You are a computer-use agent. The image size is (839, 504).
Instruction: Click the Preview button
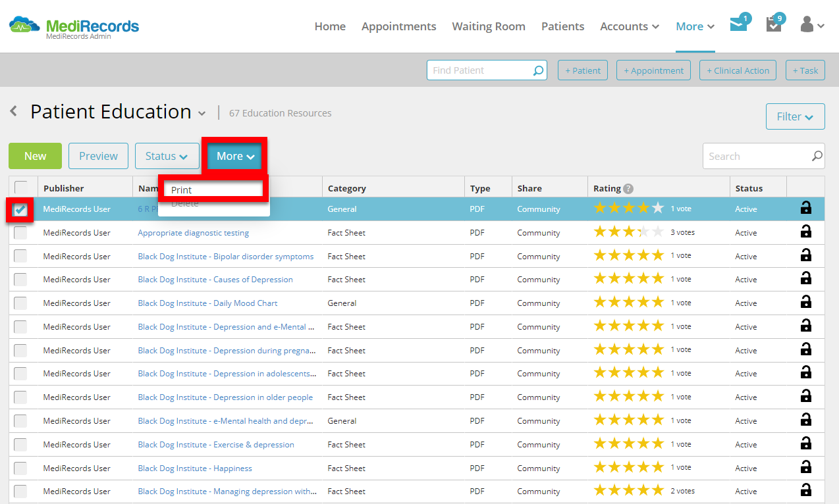[98, 156]
